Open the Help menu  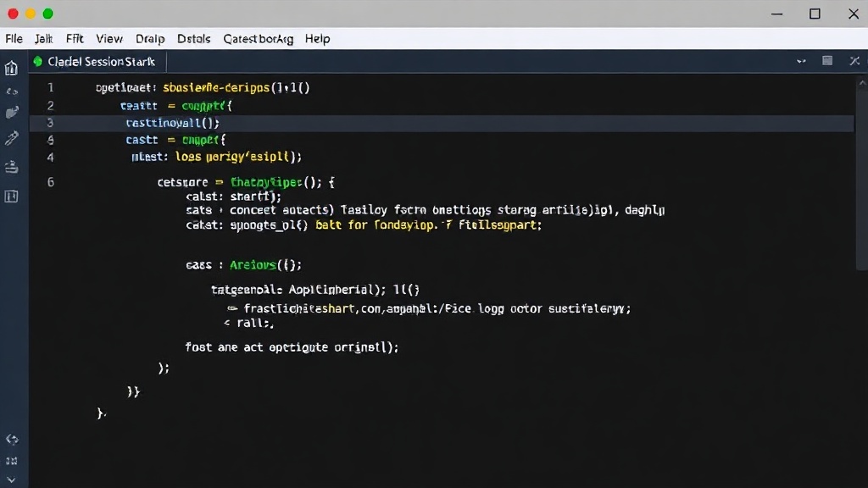pyautogui.click(x=317, y=39)
